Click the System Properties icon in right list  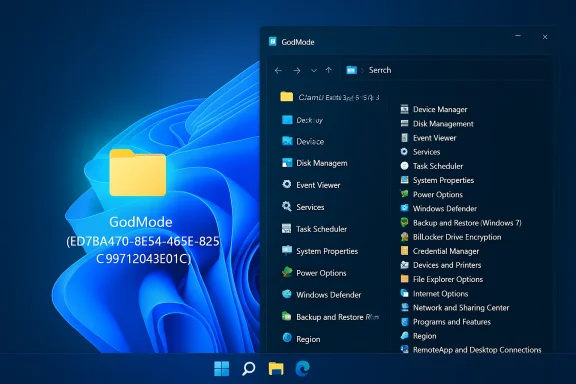coord(404,180)
